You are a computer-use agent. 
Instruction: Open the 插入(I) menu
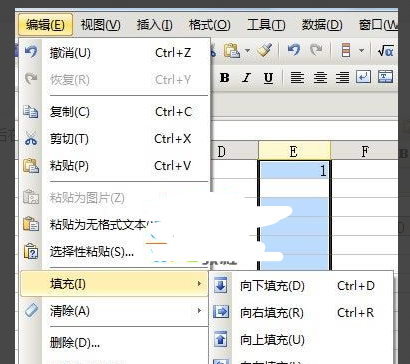[x=155, y=25]
